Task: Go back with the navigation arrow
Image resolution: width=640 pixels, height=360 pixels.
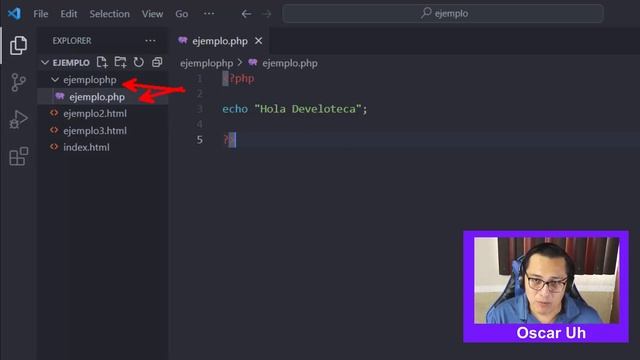Action: (x=246, y=14)
